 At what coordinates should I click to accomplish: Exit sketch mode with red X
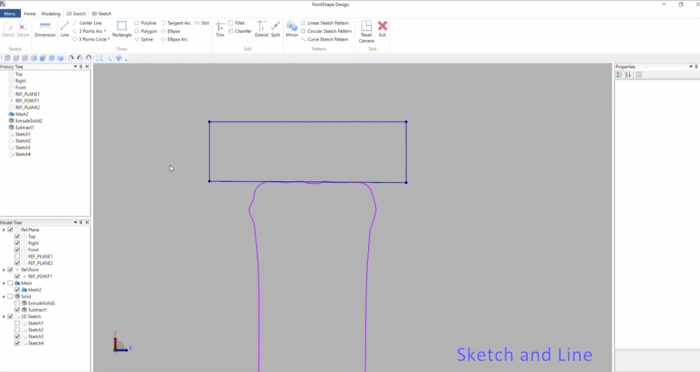tap(382, 29)
